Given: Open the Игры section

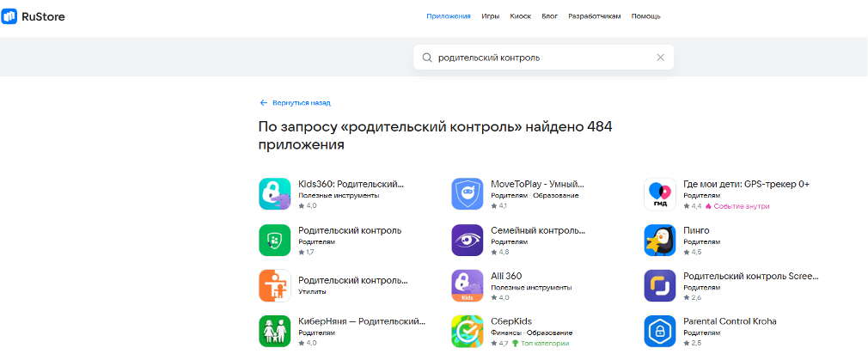Looking at the screenshot, I should 491,16.
